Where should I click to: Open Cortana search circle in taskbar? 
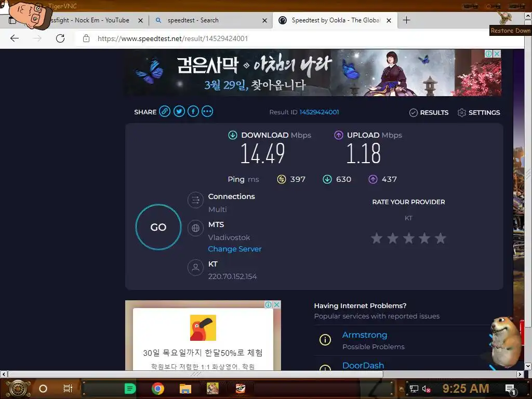click(x=43, y=389)
